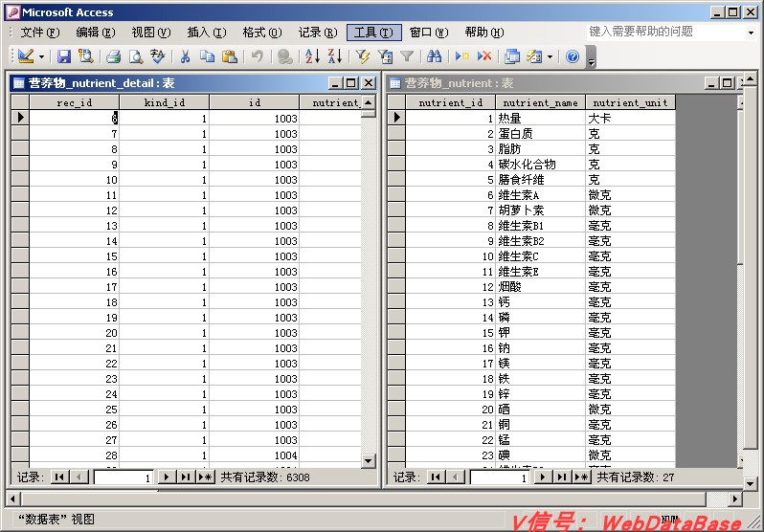This screenshot has width=764, height=532.
Task: Open the help question box dropdown arrow
Action: pyautogui.click(x=751, y=33)
